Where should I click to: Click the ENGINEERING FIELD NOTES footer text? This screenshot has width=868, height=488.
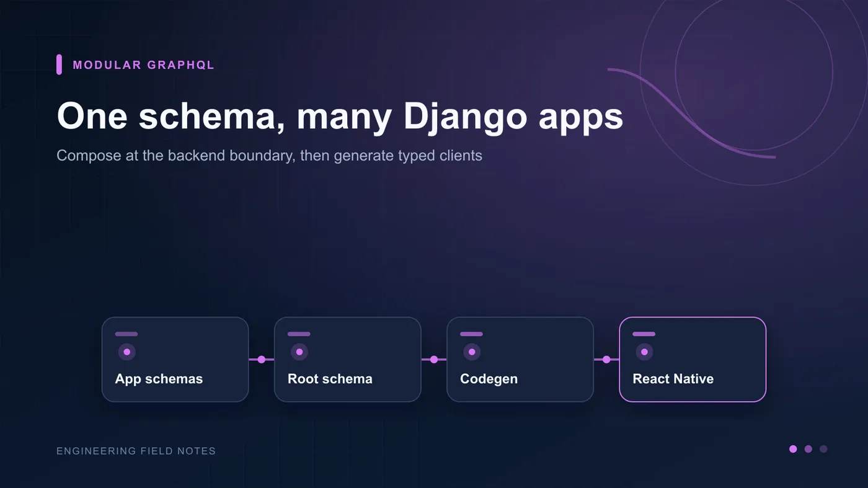coord(136,451)
